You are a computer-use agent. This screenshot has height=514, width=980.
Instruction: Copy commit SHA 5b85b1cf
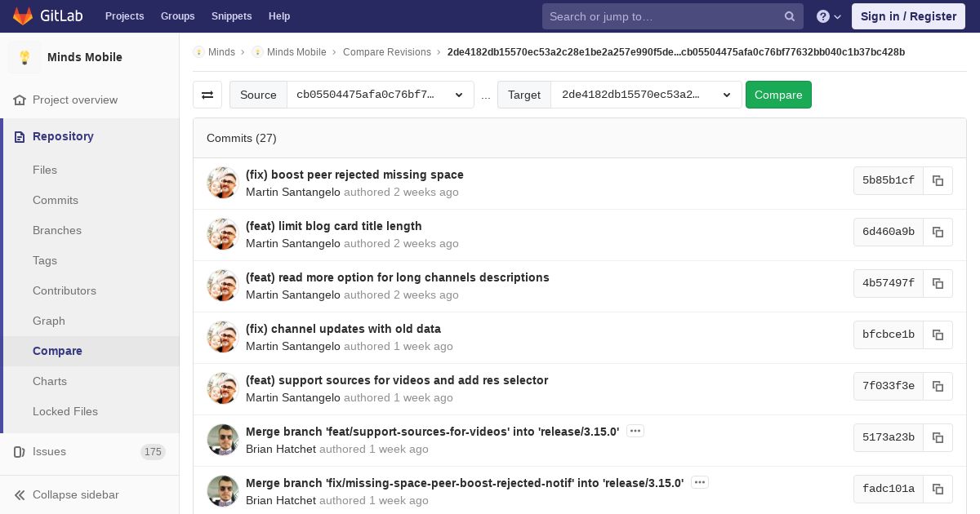tap(938, 180)
